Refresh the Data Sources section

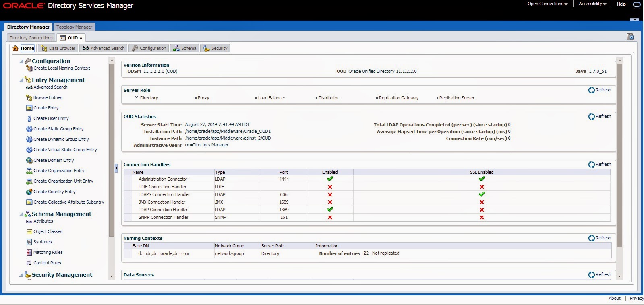click(600, 275)
